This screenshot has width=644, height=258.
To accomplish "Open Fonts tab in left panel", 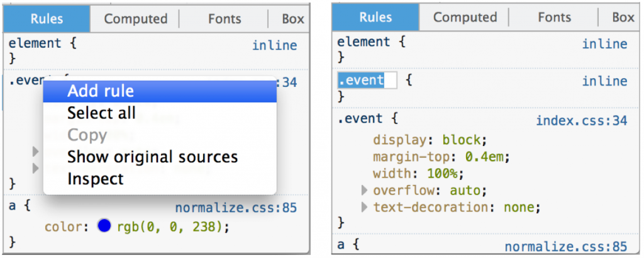I will (x=225, y=19).
